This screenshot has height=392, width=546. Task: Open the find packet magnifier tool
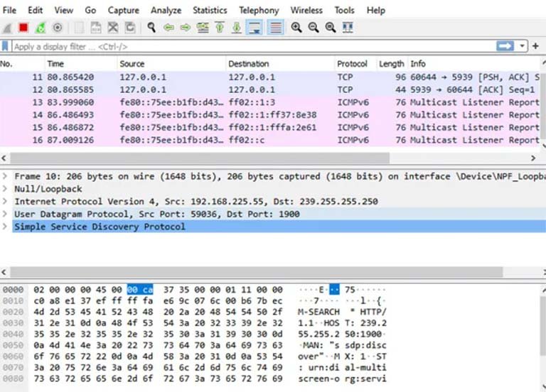pos(151,28)
